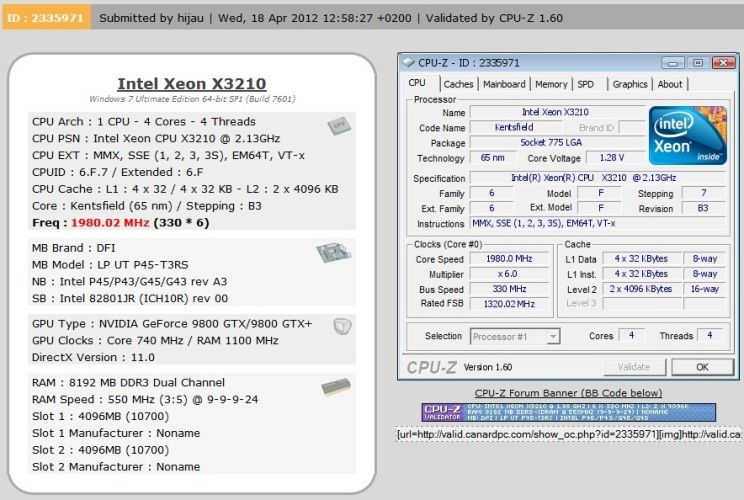The image size is (744, 500).
Task: Open the Processor #1 selection dropdown
Action: pyautogui.click(x=515, y=336)
